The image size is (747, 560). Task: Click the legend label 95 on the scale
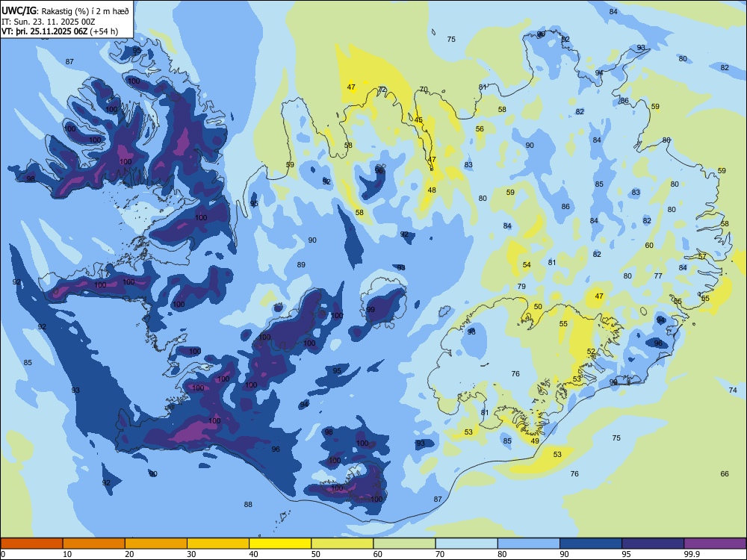coord(627,554)
